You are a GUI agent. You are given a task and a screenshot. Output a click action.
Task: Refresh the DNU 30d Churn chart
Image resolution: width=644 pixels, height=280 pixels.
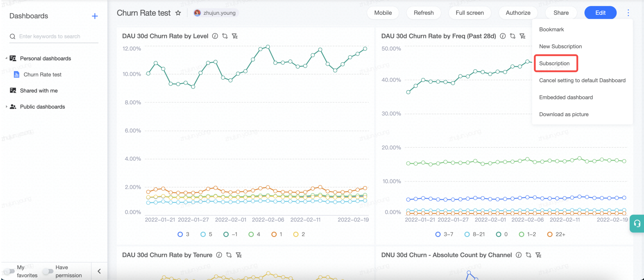point(528,255)
